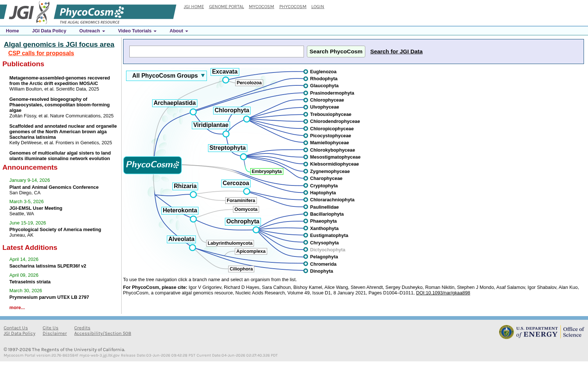Open the Tetraselmis striata addition

[x=30, y=282]
